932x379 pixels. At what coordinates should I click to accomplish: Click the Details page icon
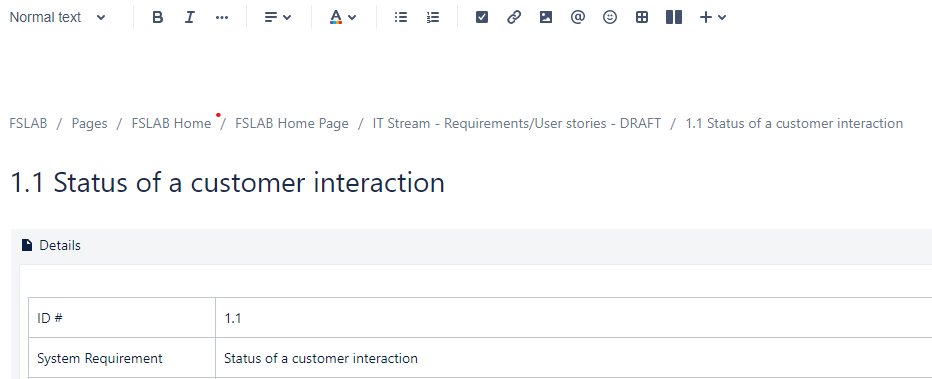[x=26, y=245]
